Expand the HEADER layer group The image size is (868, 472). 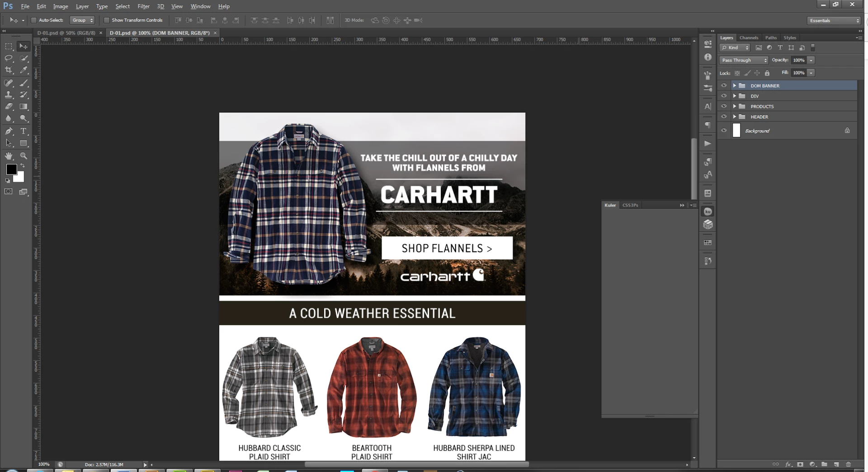click(735, 117)
